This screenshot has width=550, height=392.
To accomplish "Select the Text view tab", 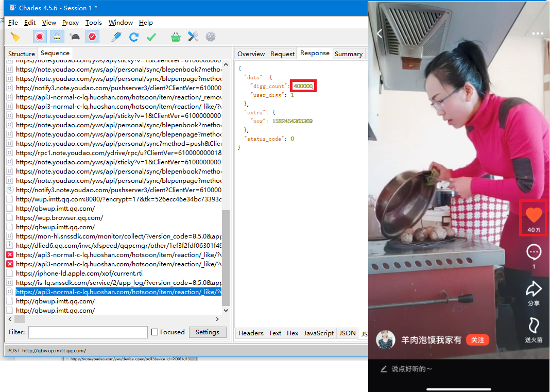I will (275, 333).
